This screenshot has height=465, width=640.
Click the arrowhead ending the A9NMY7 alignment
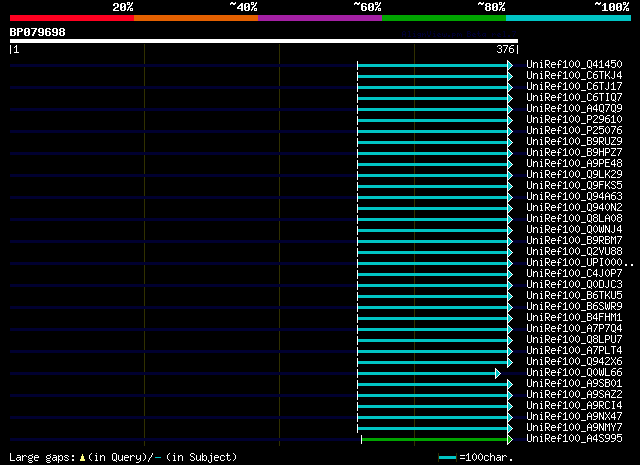click(510, 429)
